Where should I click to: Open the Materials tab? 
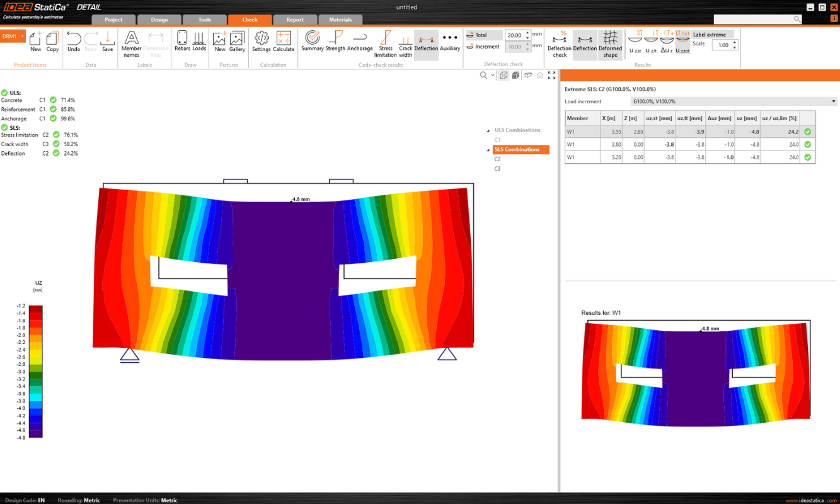(x=340, y=20)
